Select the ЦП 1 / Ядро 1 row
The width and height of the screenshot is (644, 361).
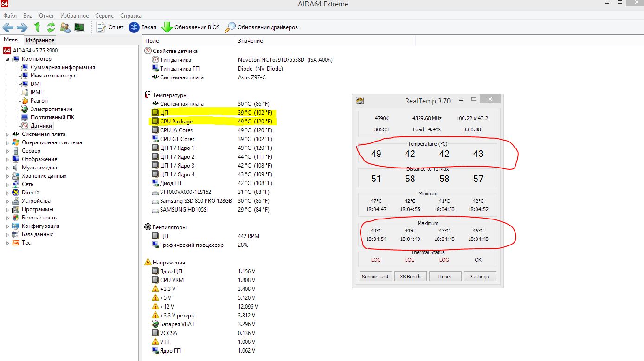212,148
